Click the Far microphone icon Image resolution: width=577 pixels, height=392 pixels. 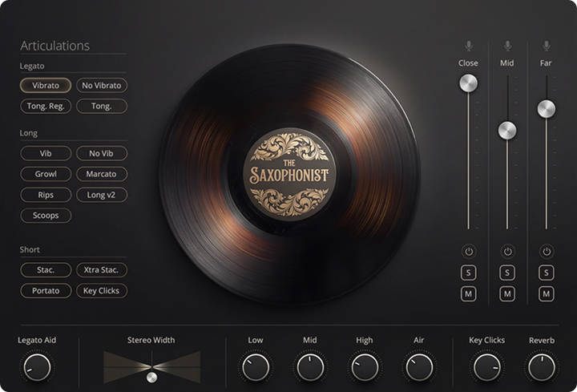pyautogui.click(x=547, y=46)
